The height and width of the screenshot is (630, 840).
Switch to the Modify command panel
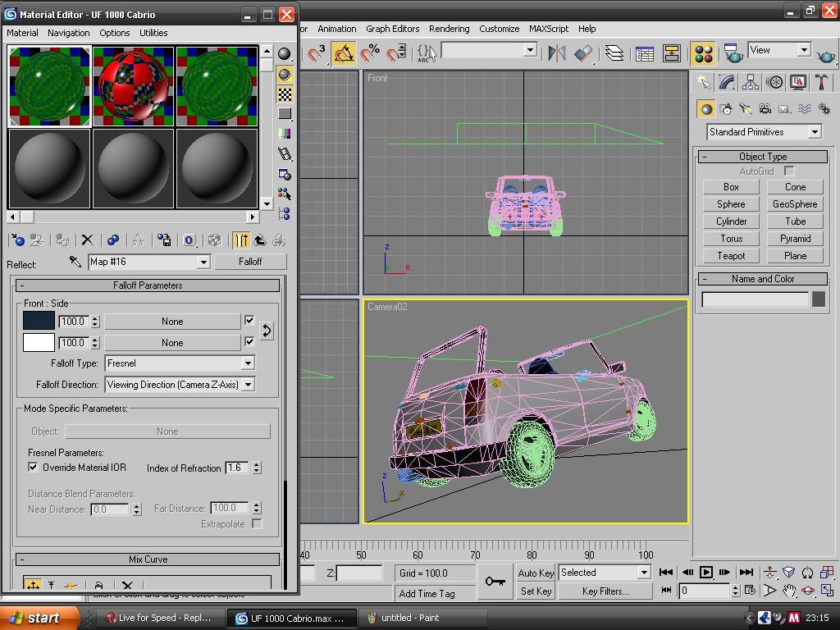coord(727,82)
